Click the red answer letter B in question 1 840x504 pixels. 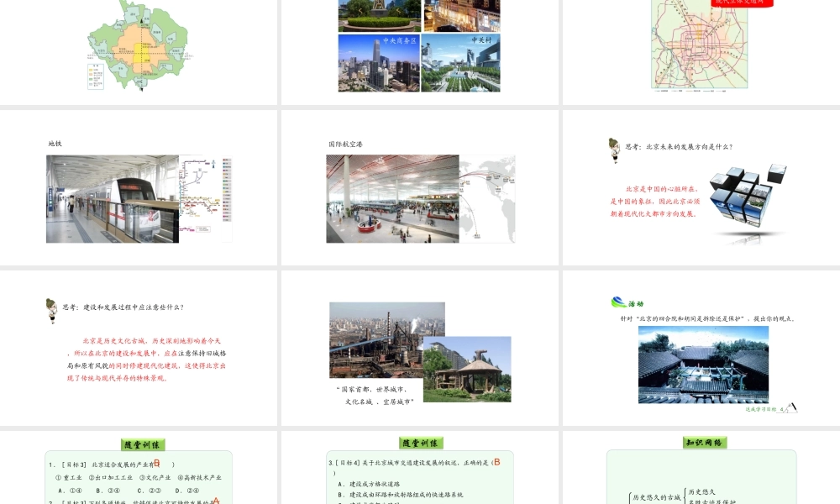pyautogui.click(x=156, y=463)
